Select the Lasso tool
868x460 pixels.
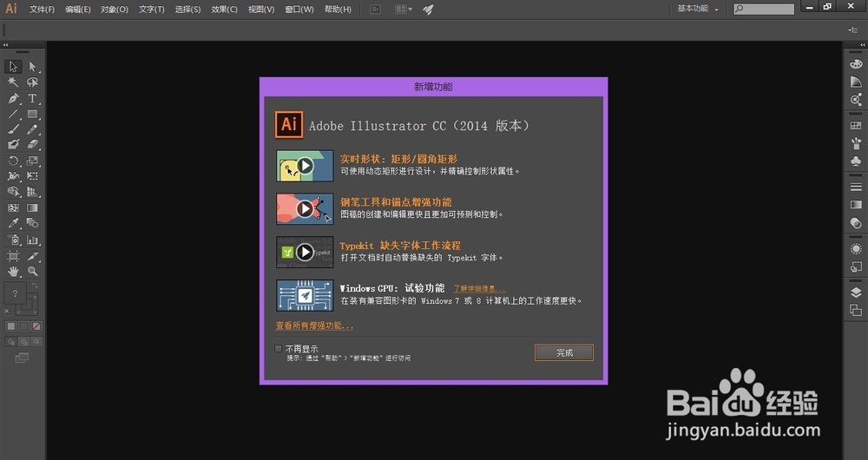(33, 82)
